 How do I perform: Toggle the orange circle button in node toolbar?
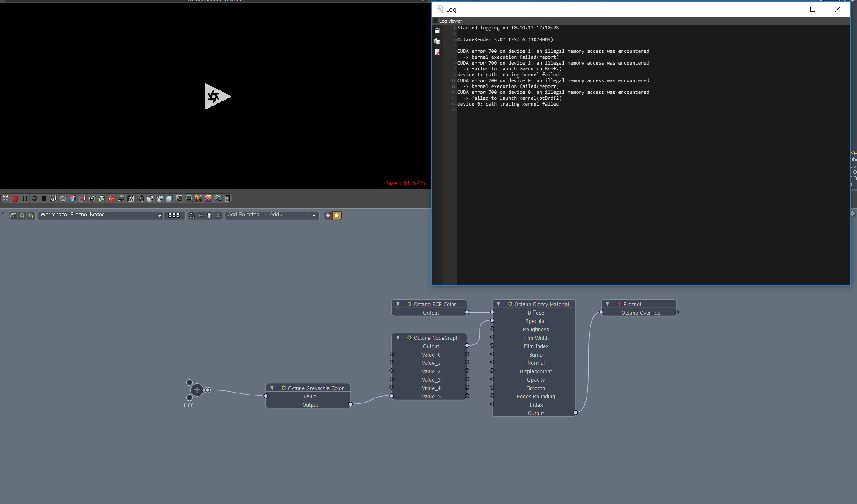coord(337,215)
